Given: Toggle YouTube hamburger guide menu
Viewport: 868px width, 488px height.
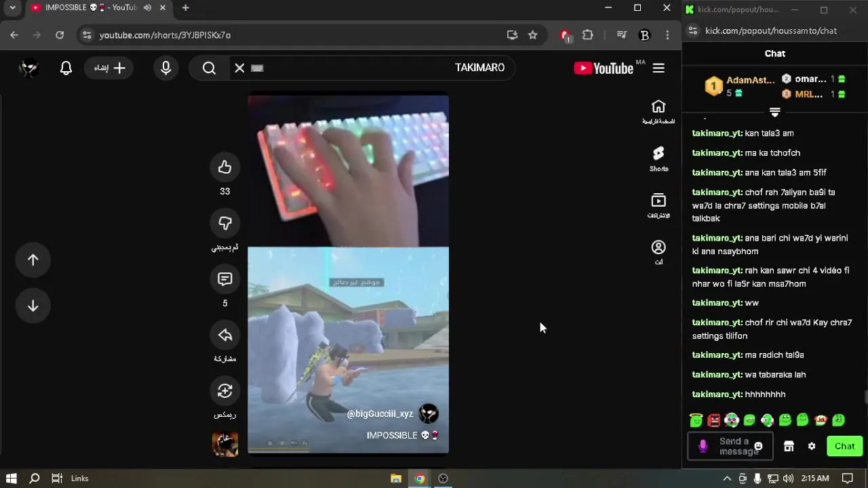Looking at the screenshot, I should click(x=658, y=68).
